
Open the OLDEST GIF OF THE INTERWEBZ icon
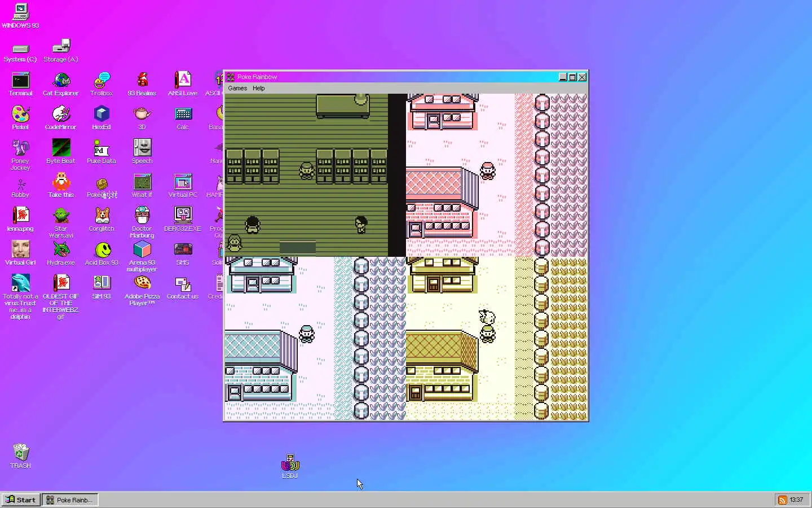(x=61, y=297)
